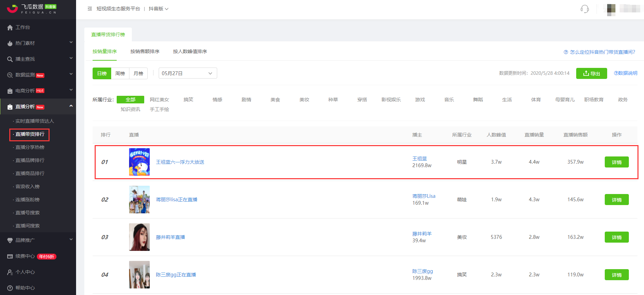Open the 抖音版 platform dropdown
Image resolution: width=644 pixels, height=295 pixels.
pos(158,9)
